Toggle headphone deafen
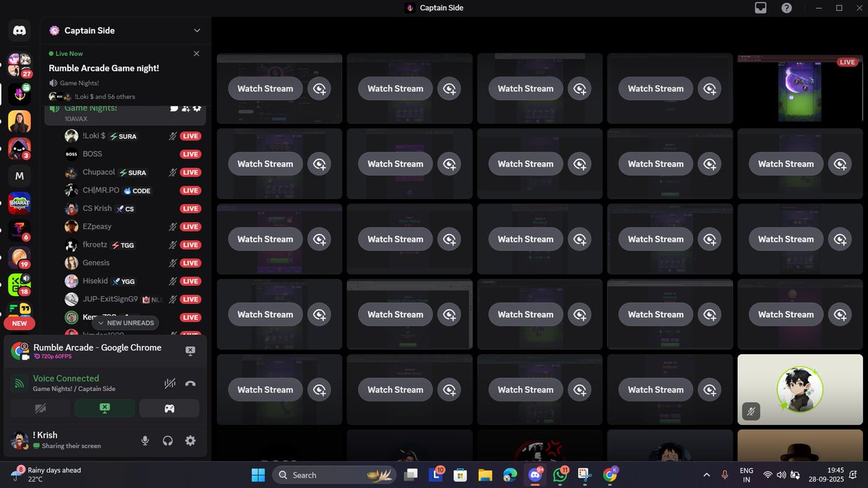 click(168, 440)
